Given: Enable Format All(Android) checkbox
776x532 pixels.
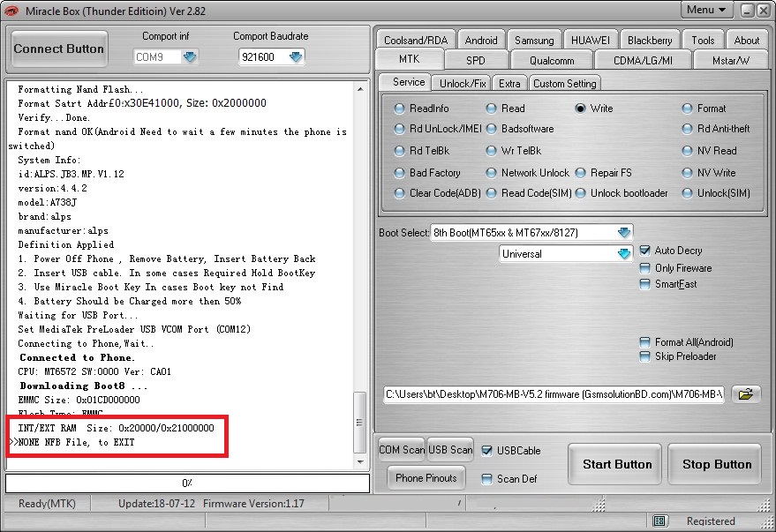Looking at the screenshot, I should click(644, 342).
